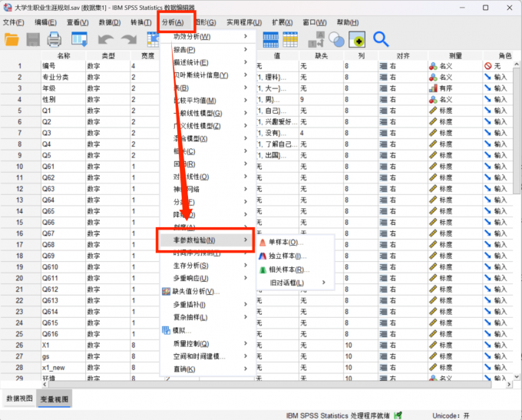Screen dimensions: 522x420
Task: Expand the 描述统计 submenu arrow
Action: (246, 62)
